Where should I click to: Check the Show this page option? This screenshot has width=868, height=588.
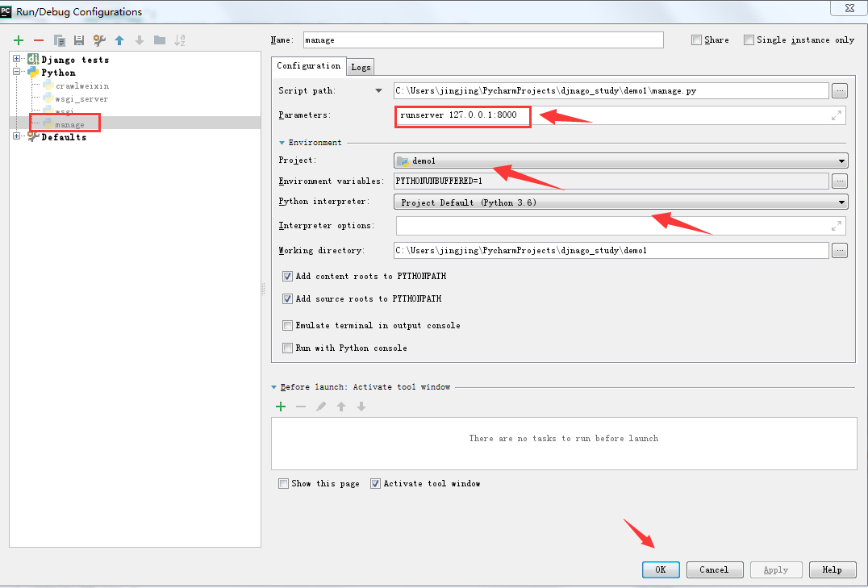[x=283, y=483]
